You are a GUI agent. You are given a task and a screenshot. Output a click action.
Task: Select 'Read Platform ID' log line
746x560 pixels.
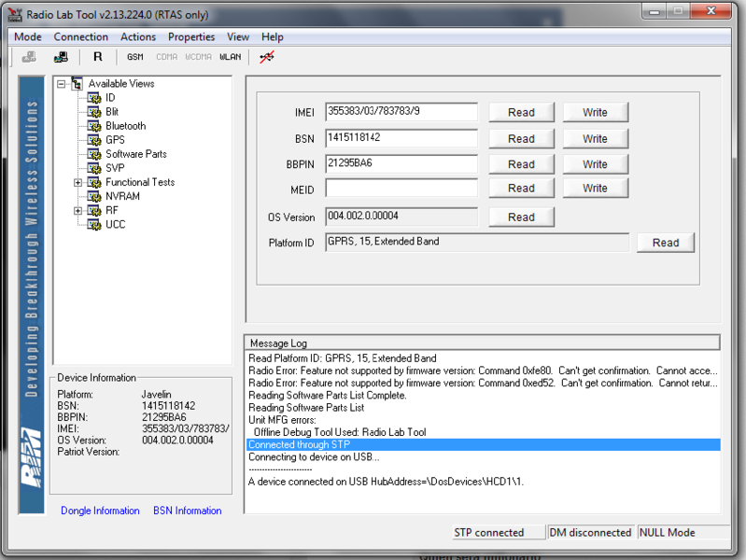343,358
